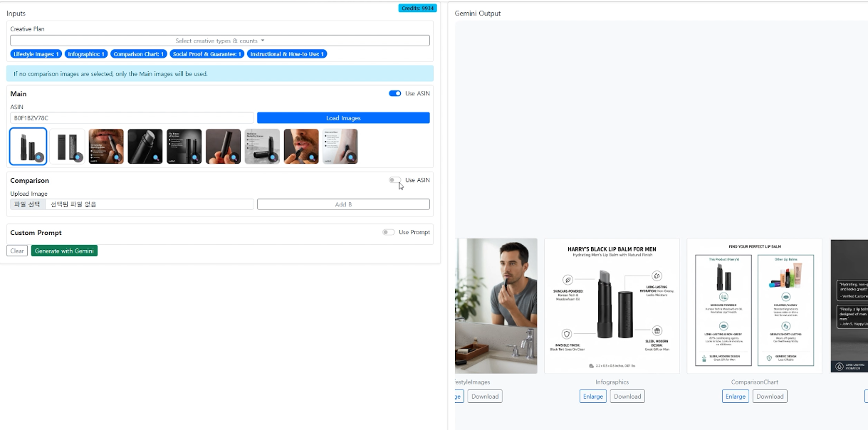Zoom the sixth thumbnail of hand holding balm
Screen dimensions: 868x430
pos(234,157)
